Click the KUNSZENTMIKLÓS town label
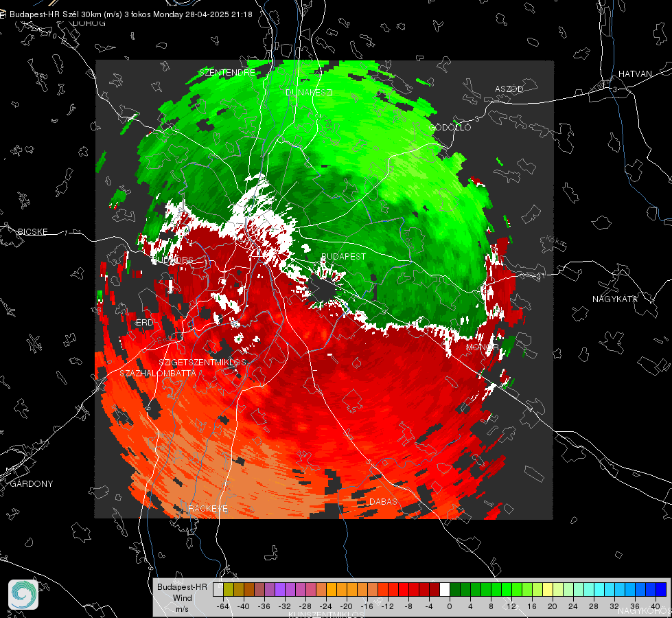This screenshot has width=672, height=618. click(x=326, y=615)
